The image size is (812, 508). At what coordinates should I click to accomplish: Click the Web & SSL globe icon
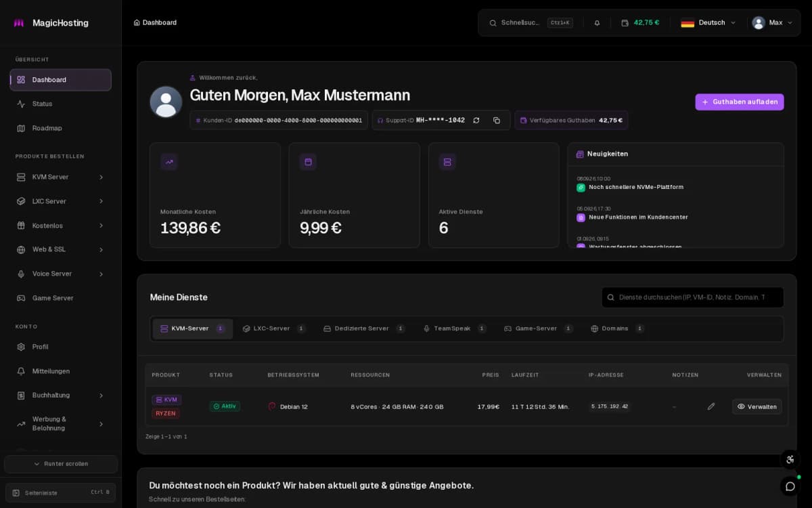21,250
